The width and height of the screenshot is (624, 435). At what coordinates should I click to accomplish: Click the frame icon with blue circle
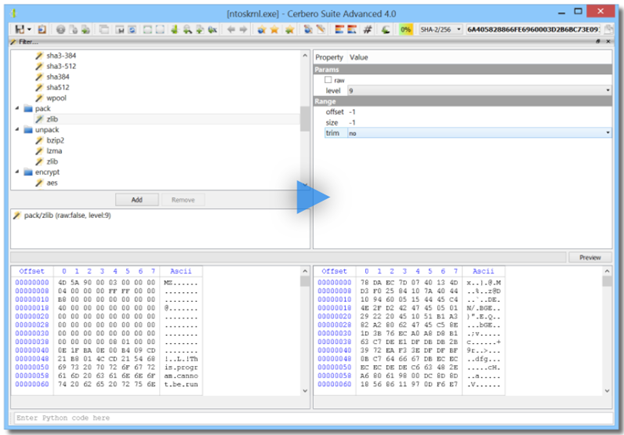click(x=132, y=29)
